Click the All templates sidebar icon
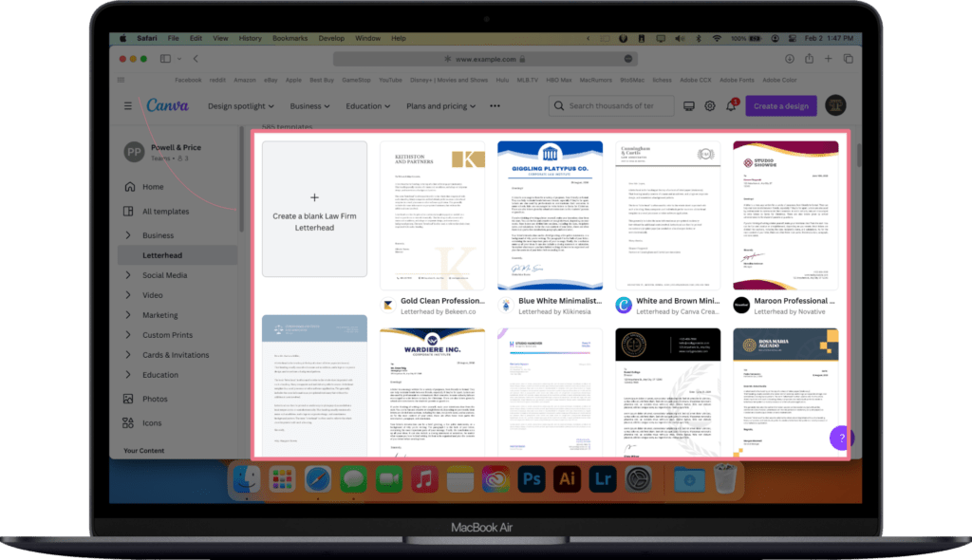 pos(128,212)
